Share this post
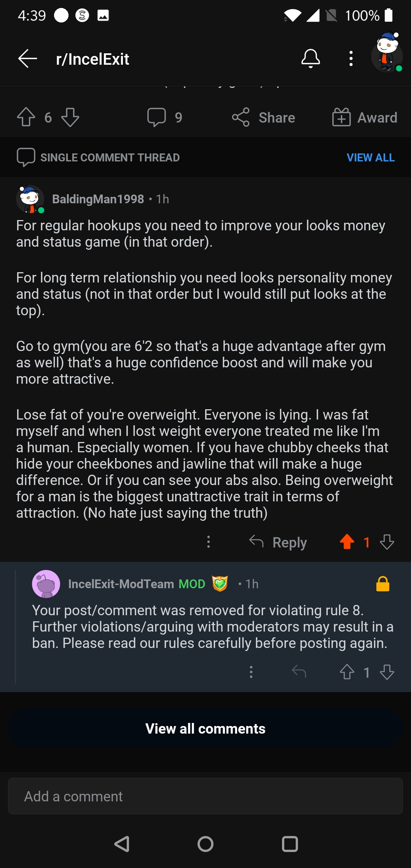 click(263, 117)
